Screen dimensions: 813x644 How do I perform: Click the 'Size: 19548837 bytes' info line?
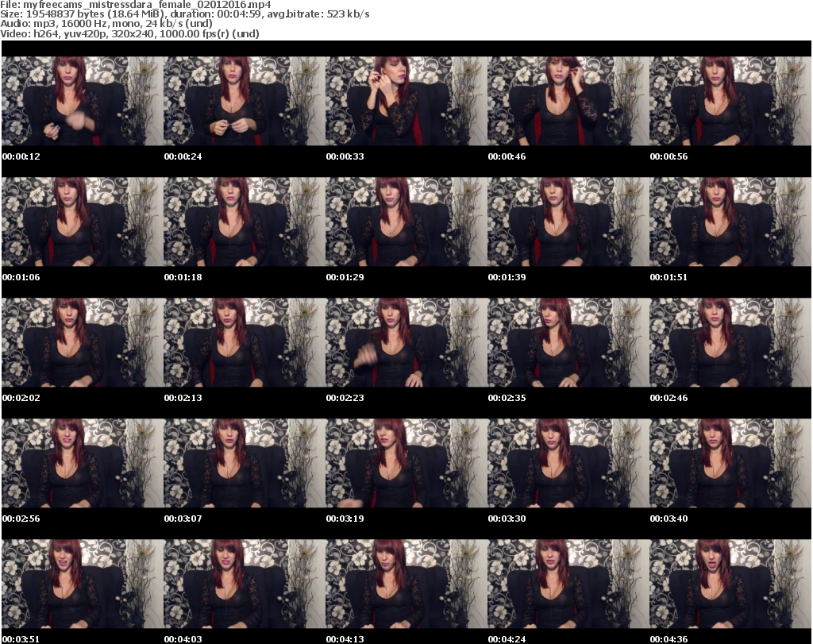(184, 14)
